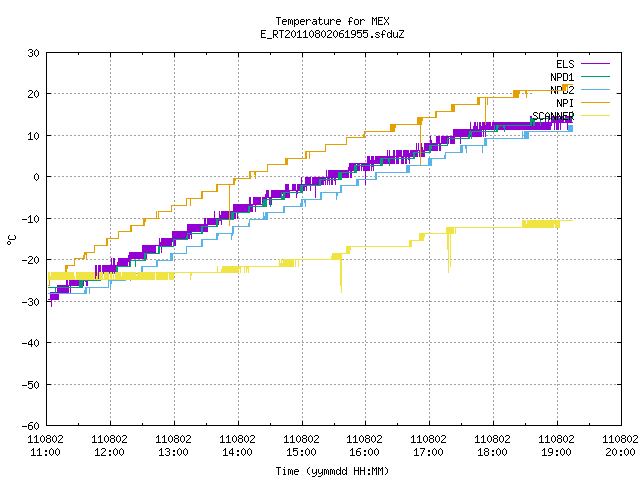Click the x-axis tick label 18:00

pos(492,452)
